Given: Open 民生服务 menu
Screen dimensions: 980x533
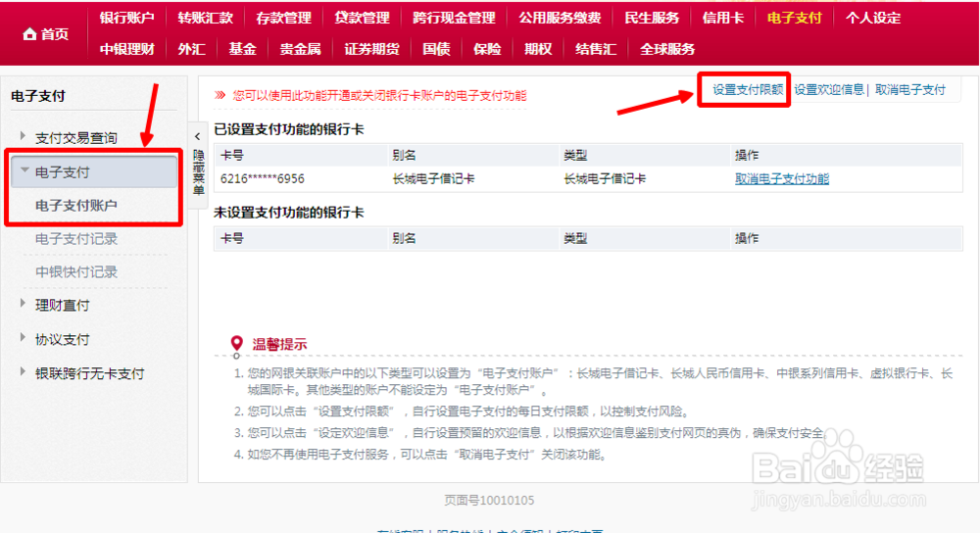Looking at the screenshot, I should click(652, 18).
